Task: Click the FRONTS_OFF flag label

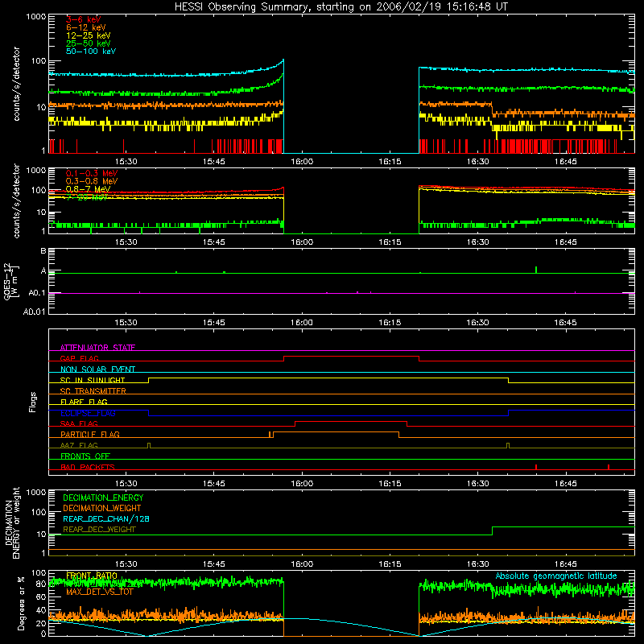Action: [x=85, y=456]
